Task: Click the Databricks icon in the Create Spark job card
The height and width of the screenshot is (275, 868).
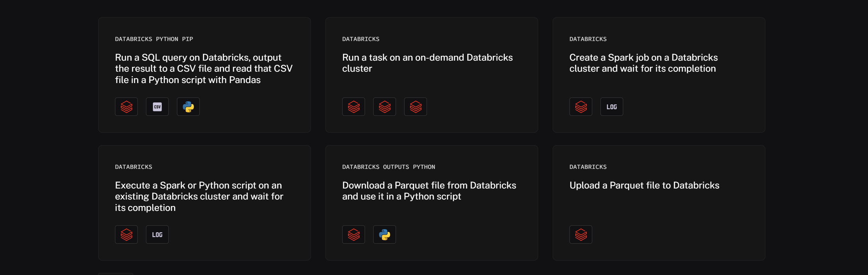Action: tap(581, 107)
